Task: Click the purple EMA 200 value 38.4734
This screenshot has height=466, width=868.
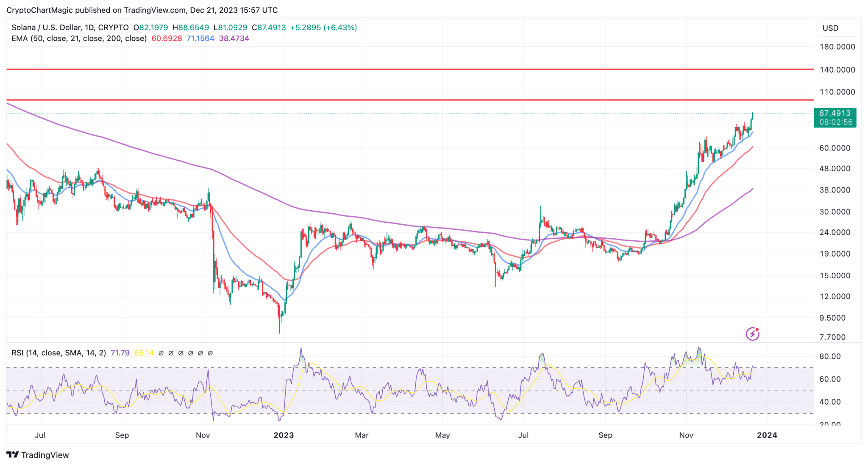Action: pyautogui.click(x=234, y=39)
